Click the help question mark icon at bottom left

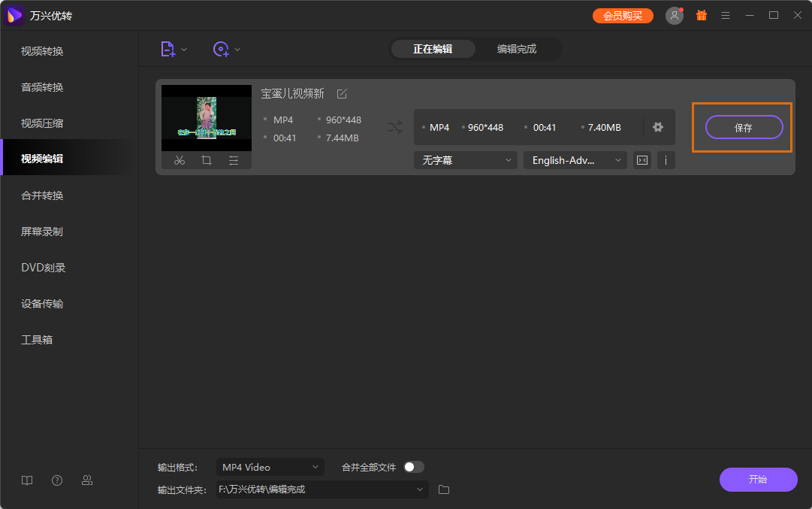56,480
